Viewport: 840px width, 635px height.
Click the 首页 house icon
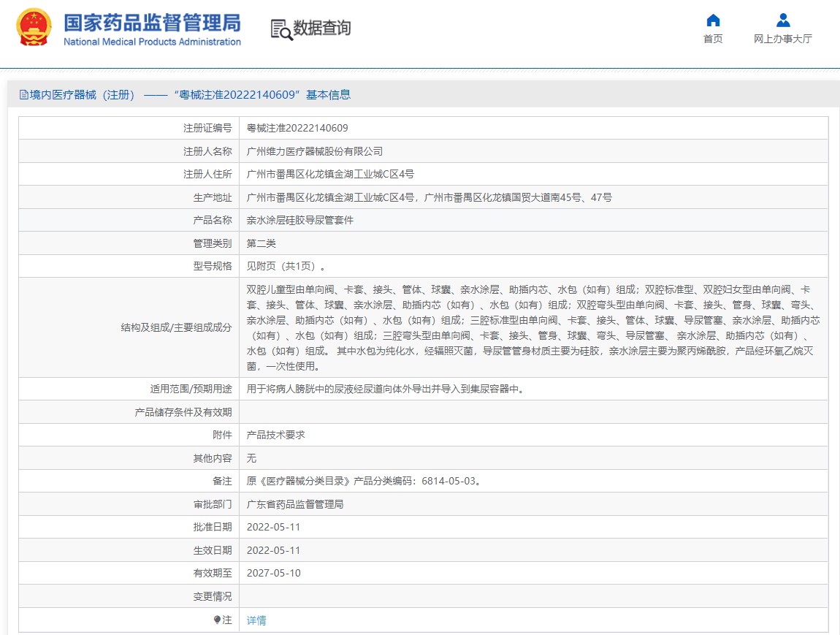pos(713,20)
